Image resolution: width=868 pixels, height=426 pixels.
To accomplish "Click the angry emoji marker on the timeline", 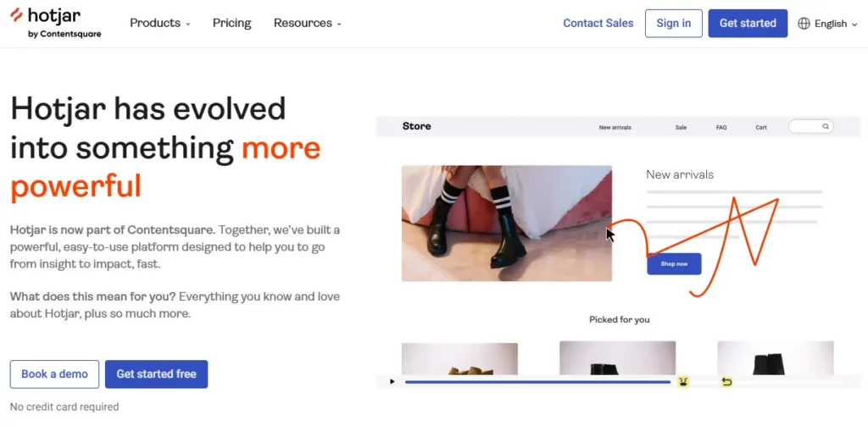I will 684,382.
